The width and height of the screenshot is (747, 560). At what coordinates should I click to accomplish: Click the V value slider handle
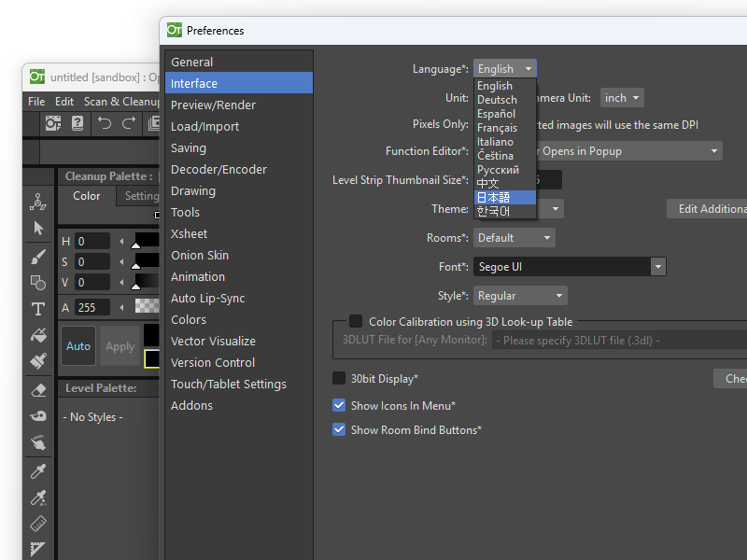[x=135, y=287]
